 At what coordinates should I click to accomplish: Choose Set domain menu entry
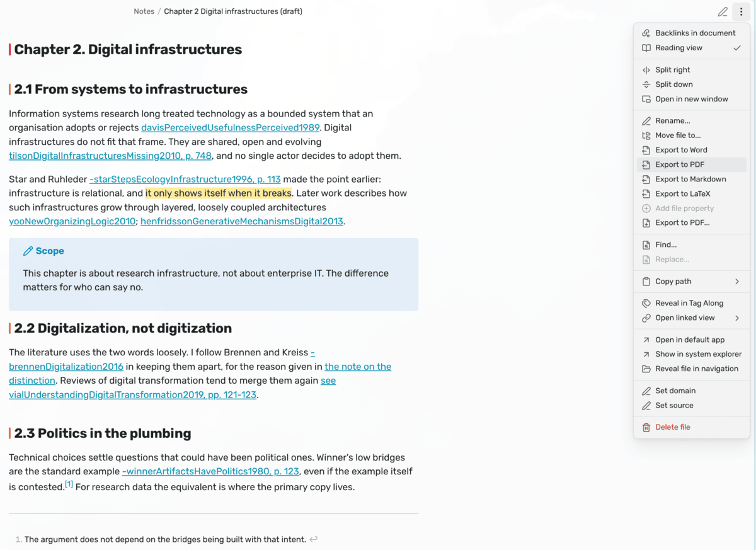[692, 391]
